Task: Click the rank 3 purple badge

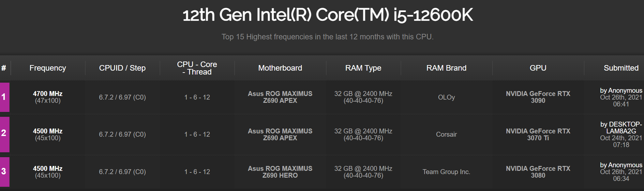Action: [x=5, y=171]
